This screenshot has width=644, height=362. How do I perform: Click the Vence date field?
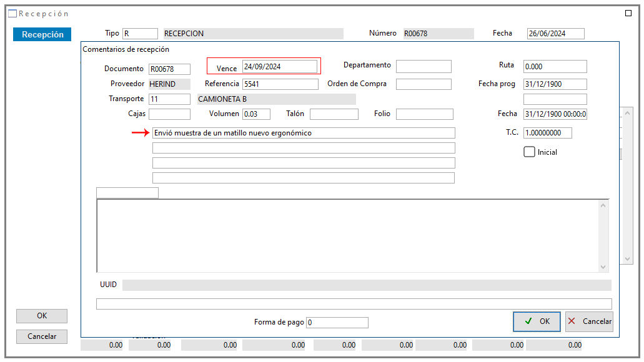click(279, 67)
